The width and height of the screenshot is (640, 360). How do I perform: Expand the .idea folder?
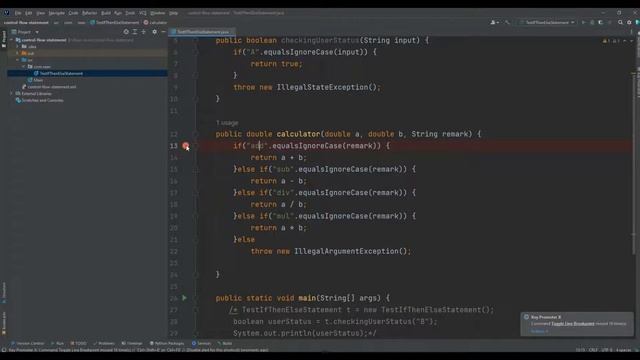[x=18, y=47]
